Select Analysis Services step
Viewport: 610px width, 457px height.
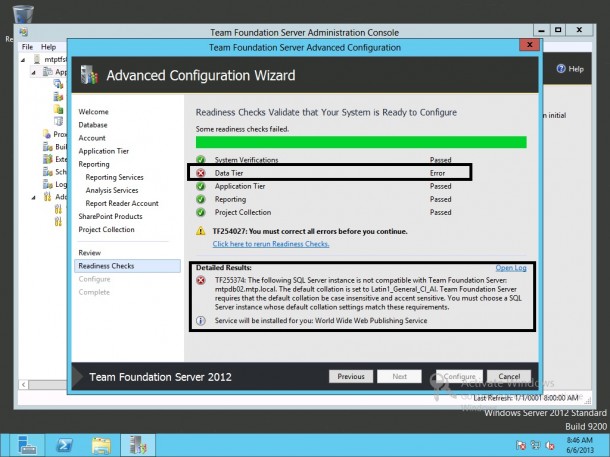(x=112, y=190)
